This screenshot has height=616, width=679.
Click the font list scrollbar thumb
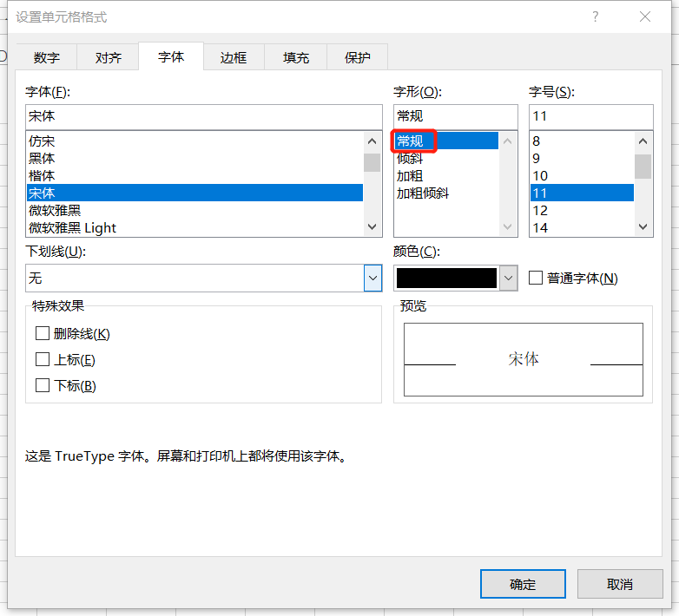click(372, 162)
